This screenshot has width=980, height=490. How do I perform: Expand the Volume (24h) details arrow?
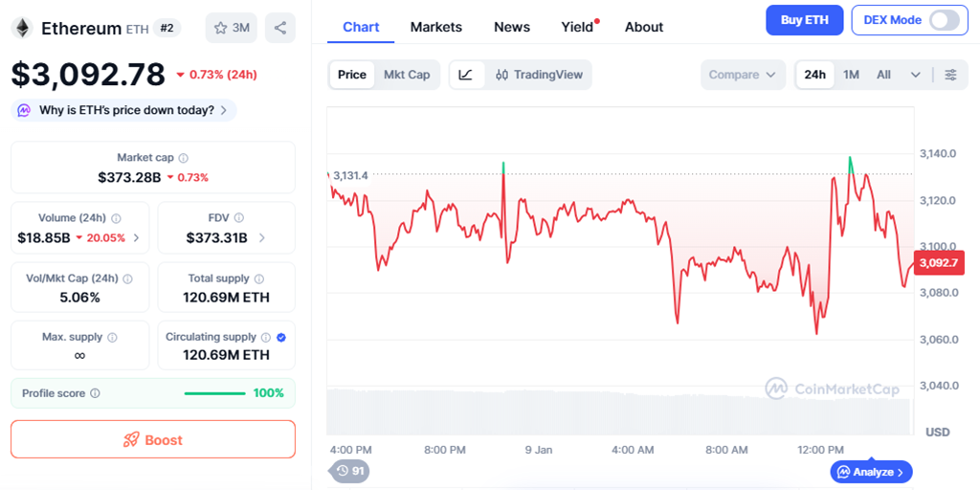136,238
